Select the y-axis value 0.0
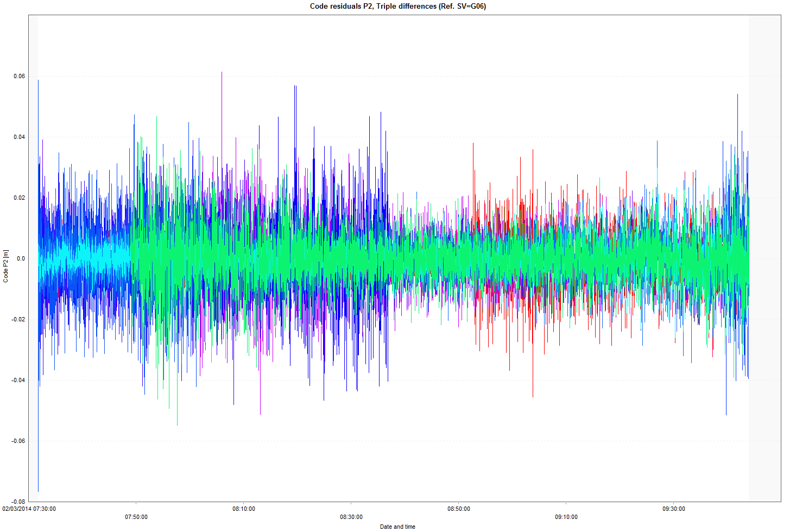This screenshot has height=532, width=796. [21, 258]
